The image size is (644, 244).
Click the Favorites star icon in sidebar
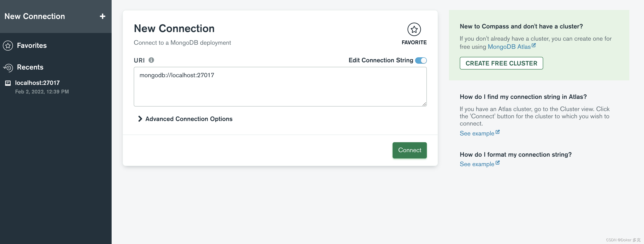8,45
